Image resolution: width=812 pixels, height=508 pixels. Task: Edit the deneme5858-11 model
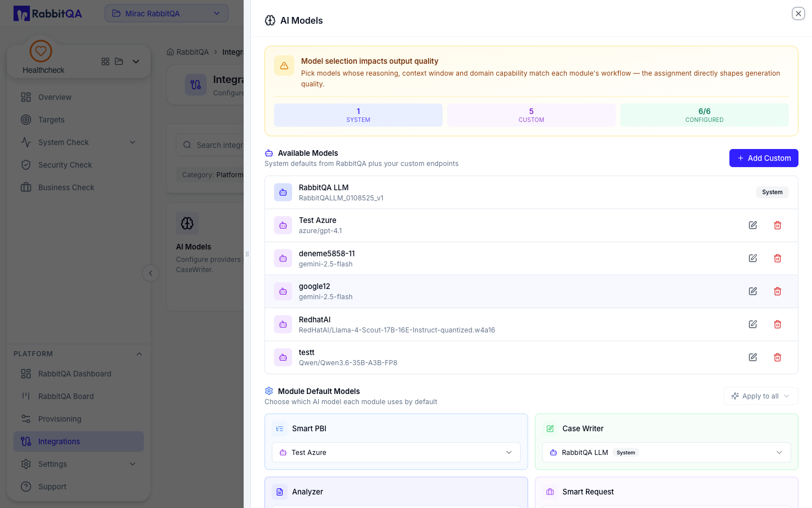click(753, 258)
